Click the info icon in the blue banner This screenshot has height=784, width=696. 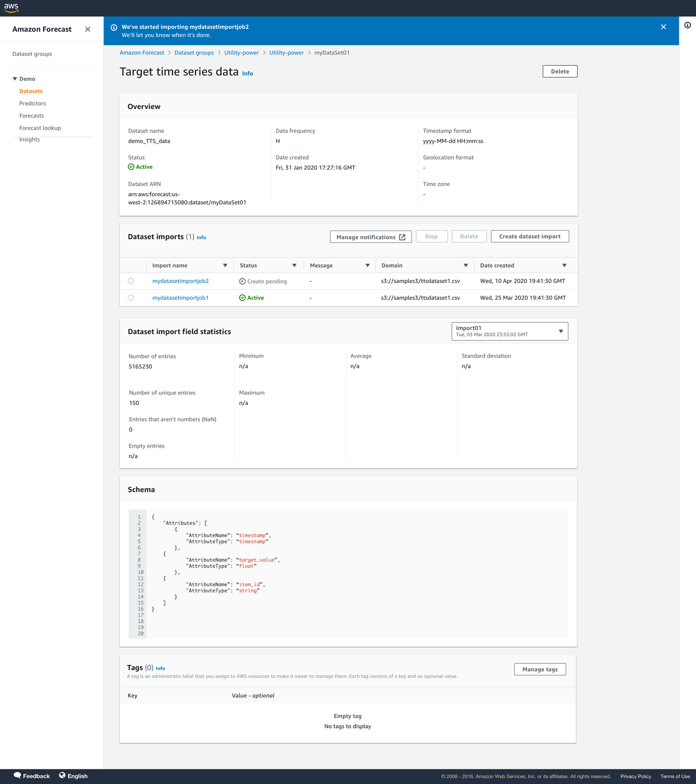coord(114,27)
